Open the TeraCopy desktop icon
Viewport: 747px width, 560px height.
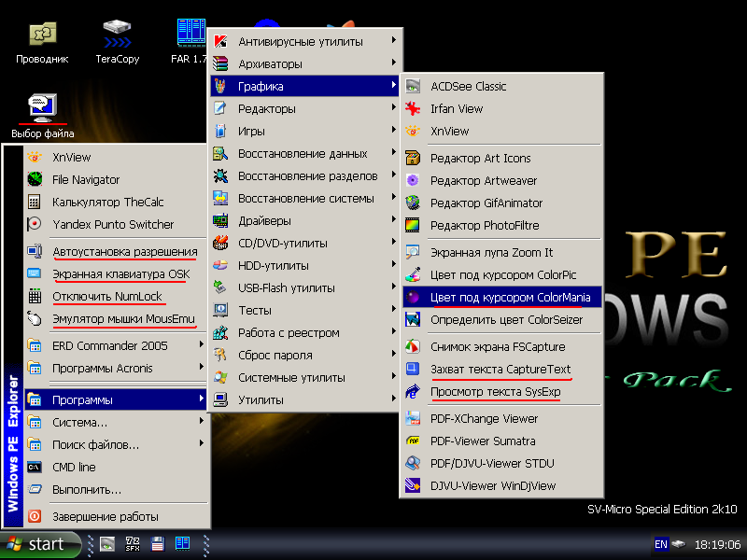pyautogui.click(x=117, y=37)
